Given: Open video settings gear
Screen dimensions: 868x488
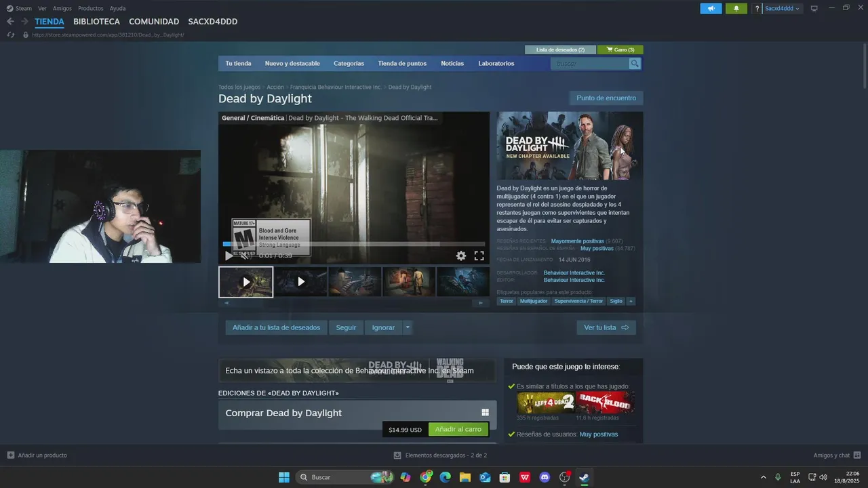Looking at the screenshot, I should [x=461, y=256].
